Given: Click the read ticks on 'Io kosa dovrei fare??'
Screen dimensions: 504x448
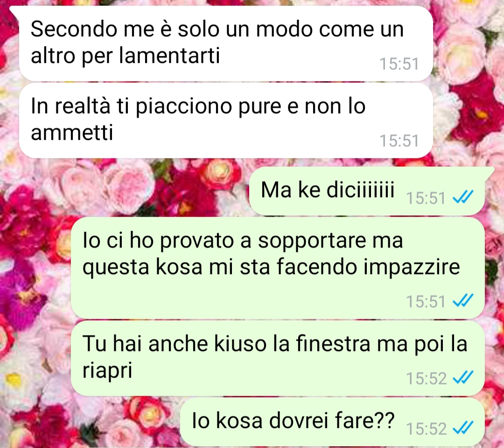Looking at the screenshot, I should (x=463, y=428).
